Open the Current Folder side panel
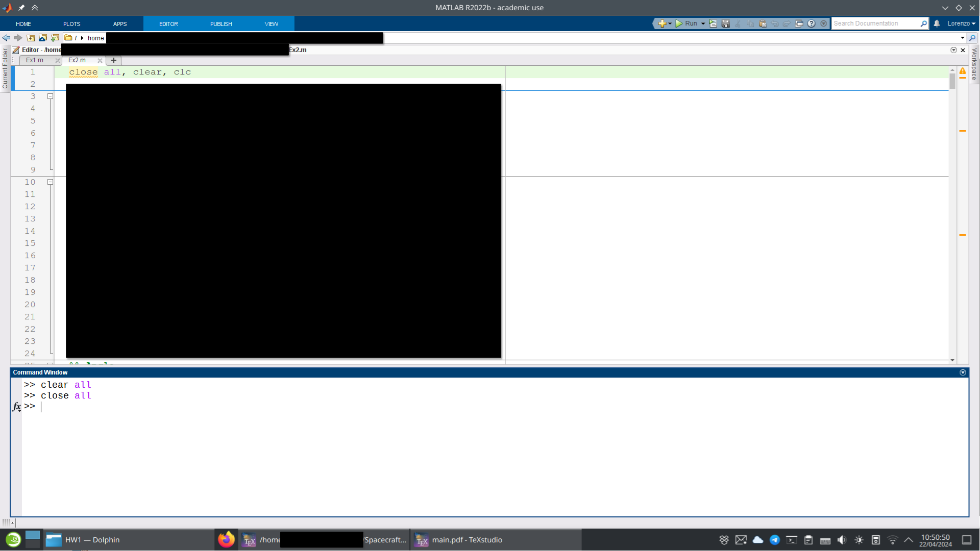Viewport: 980px width, 551px height. click(x=5, y=69)
